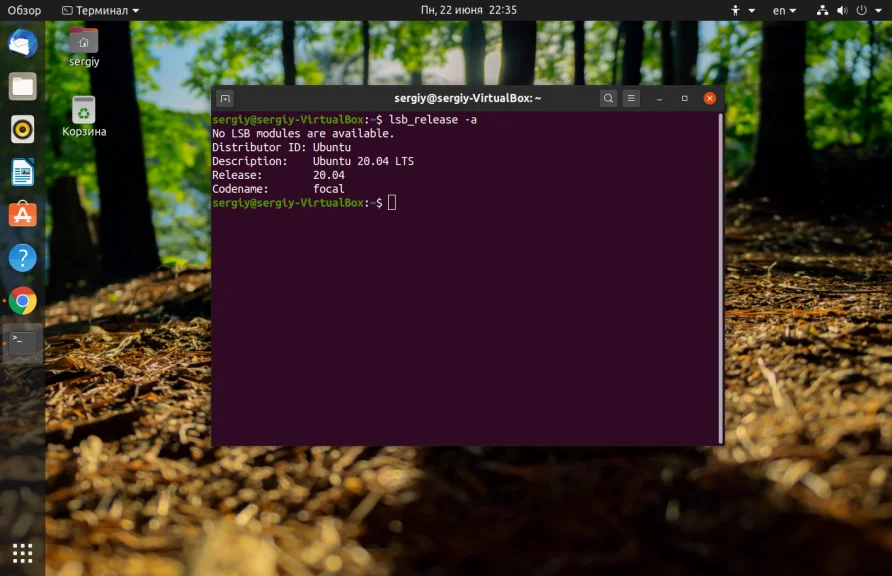Click the lsb_release -a command text
Viewport: 892px width, 576px height.
tap(433, 119)
